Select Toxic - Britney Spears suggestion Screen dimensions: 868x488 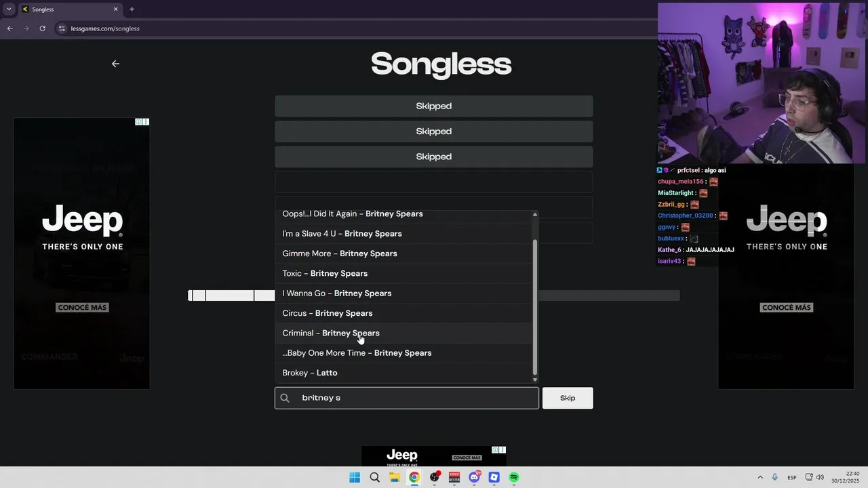[403, 273]
